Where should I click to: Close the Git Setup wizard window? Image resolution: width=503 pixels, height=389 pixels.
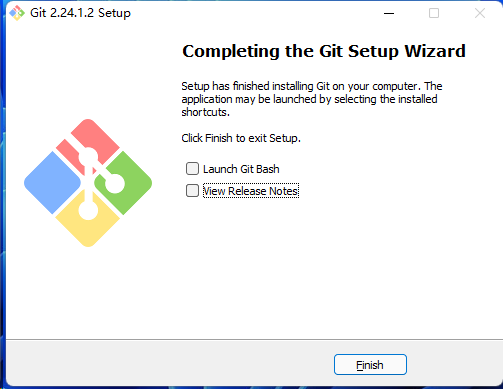[480, 13]
